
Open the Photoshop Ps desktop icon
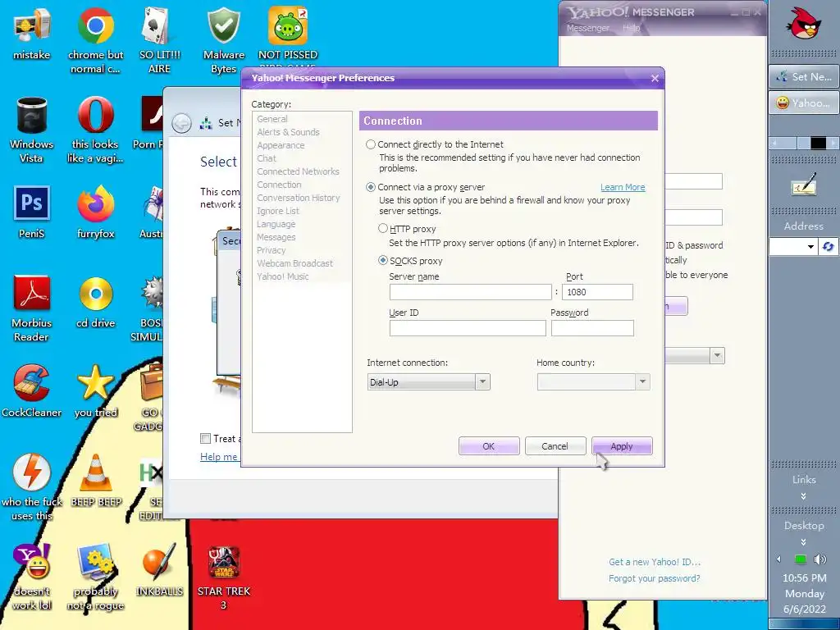pos(32,203)
